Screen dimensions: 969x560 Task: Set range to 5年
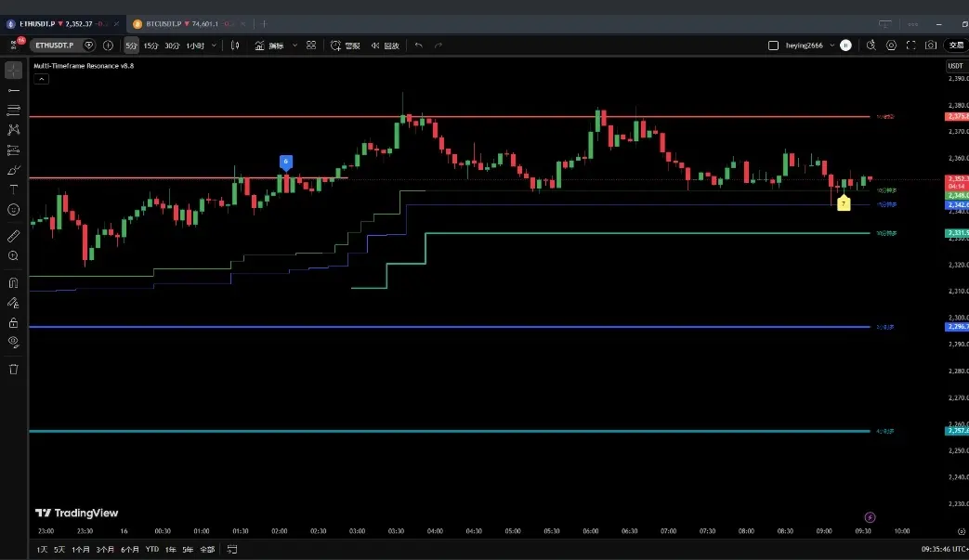pos(188,550)
